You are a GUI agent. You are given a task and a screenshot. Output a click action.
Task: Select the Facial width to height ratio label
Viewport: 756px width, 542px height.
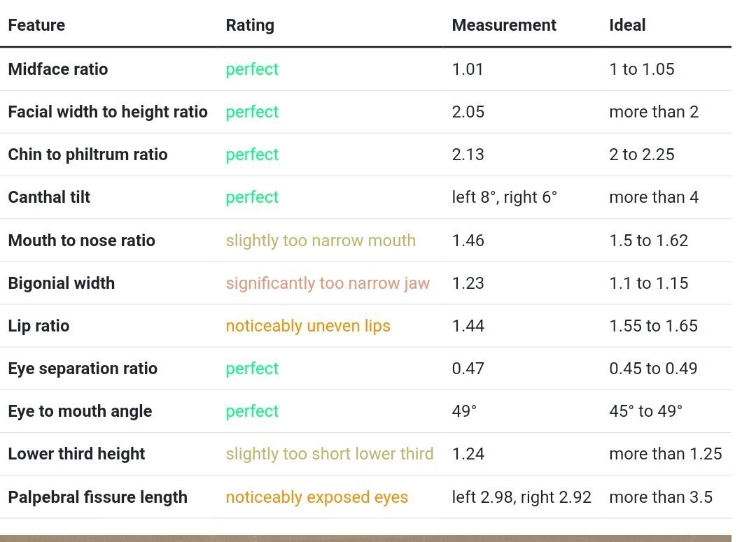pyautogui.click(x=108, y=112)
